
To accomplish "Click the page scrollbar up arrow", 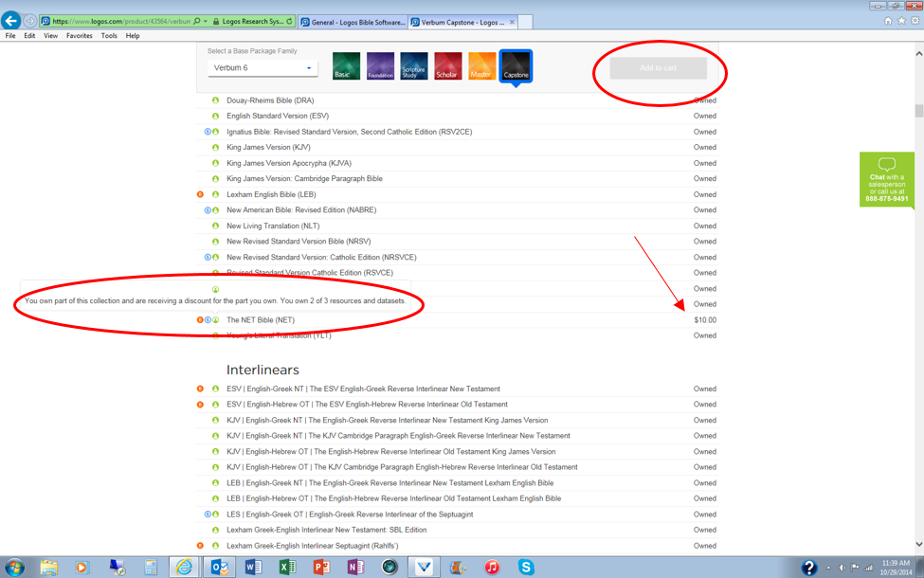I will (x=918, y=54).
